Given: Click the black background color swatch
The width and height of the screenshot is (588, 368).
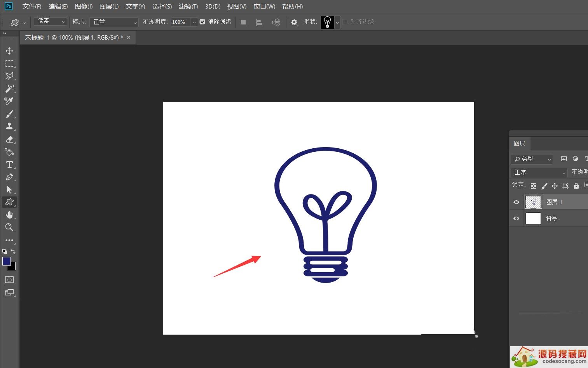Looking at the screenshot, I should pyautogui.click(x=12, y=267).
